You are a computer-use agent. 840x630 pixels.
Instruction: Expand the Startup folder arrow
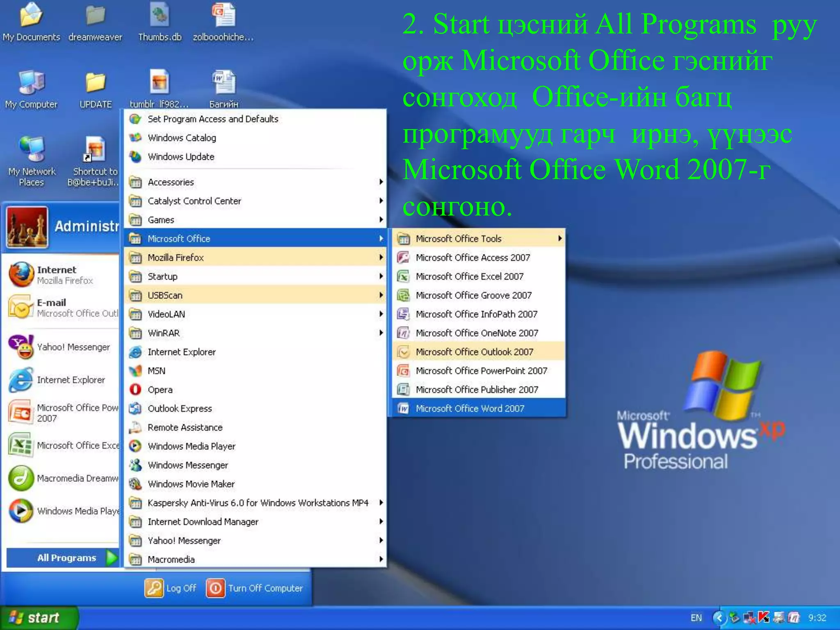pos(381,276)
